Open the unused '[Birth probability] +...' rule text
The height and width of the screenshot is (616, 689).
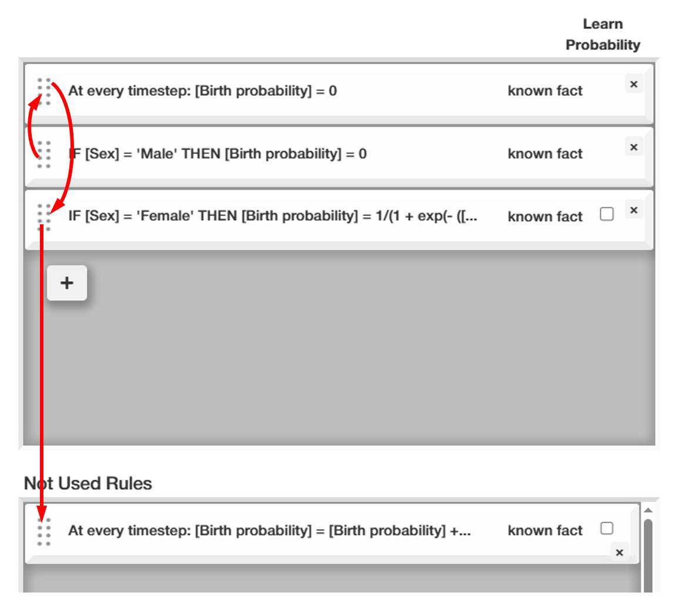(x=269, y=531)
